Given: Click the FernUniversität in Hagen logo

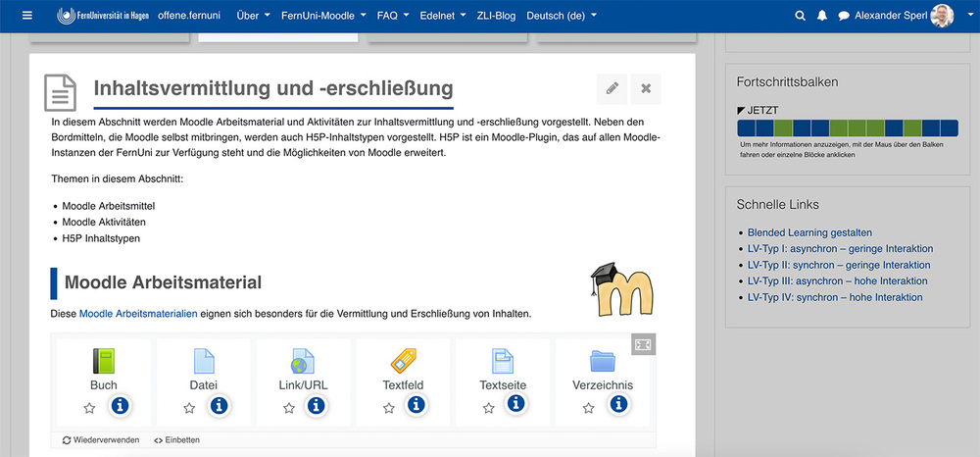Looking at the screenshot, I should coord(103,16).
